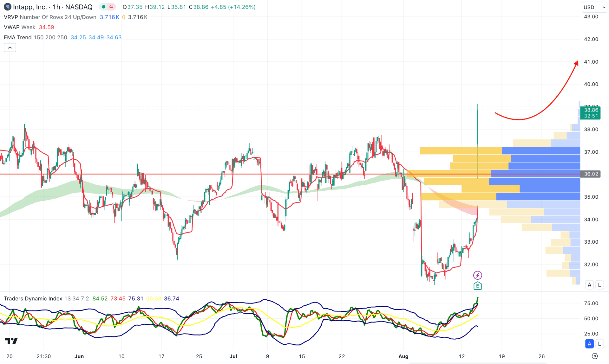Click the EMA value 34.49
Image resolution: width=609 pixels, height=364 pixels.
tap(96, 37)
